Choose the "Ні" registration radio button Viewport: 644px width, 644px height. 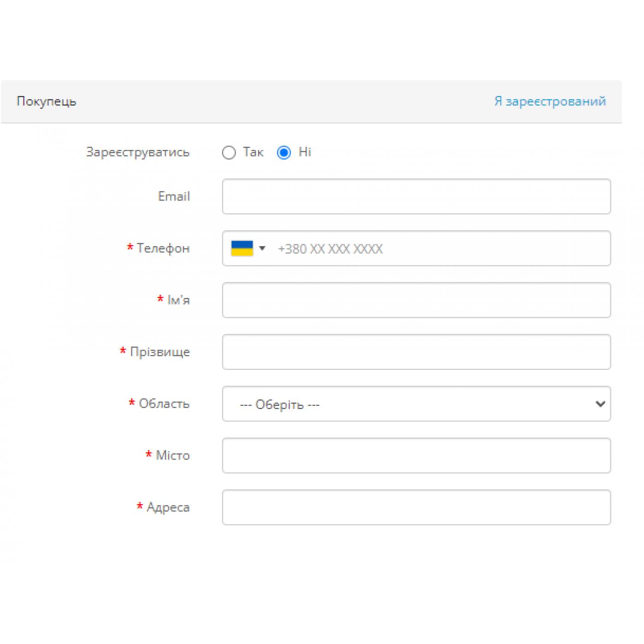coord(284,153)
